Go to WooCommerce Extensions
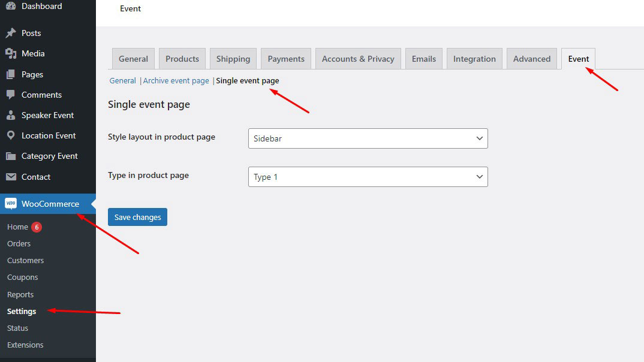The height and width of the screenshot is (362, 644). click(25, 345)
